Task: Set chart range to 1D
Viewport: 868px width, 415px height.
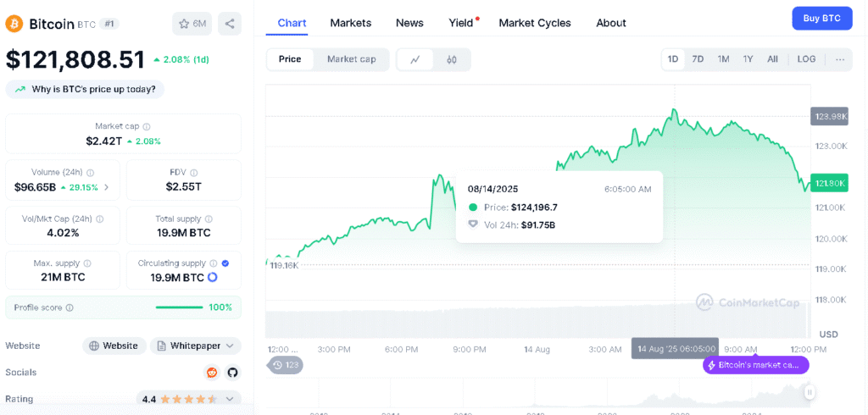Action: 673,59
